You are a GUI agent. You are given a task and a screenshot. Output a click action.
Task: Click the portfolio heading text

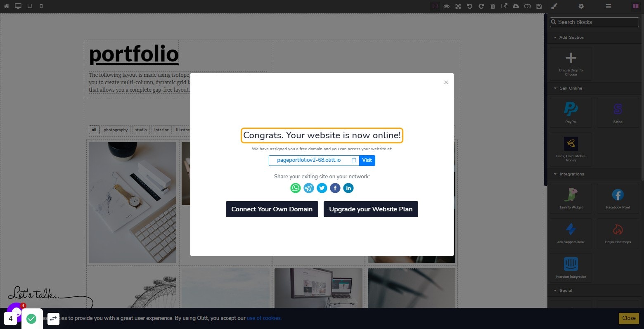coord(134,54)
